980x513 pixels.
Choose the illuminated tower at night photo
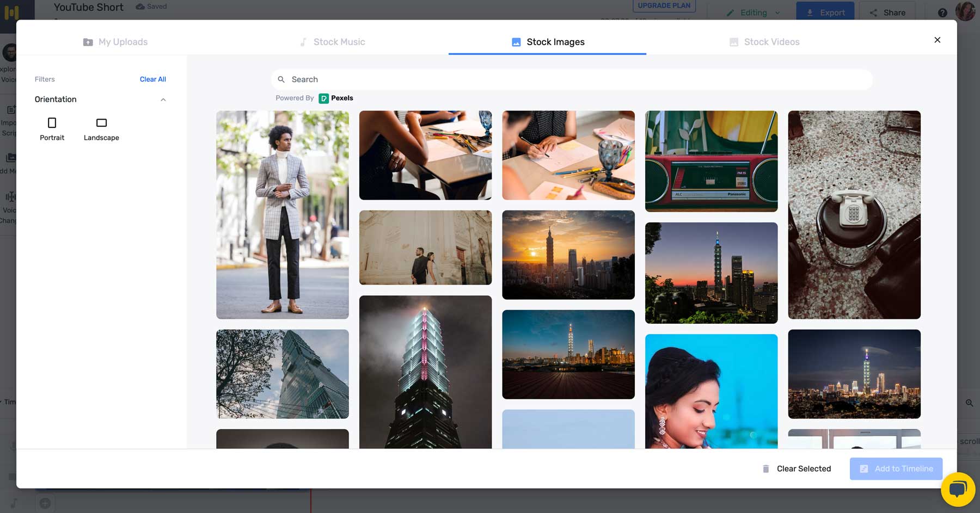point(425,372)
